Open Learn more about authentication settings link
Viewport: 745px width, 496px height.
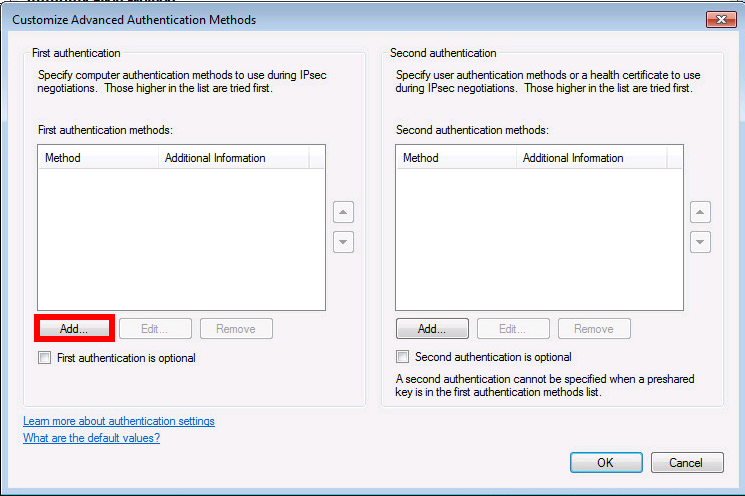coord(119,421)
